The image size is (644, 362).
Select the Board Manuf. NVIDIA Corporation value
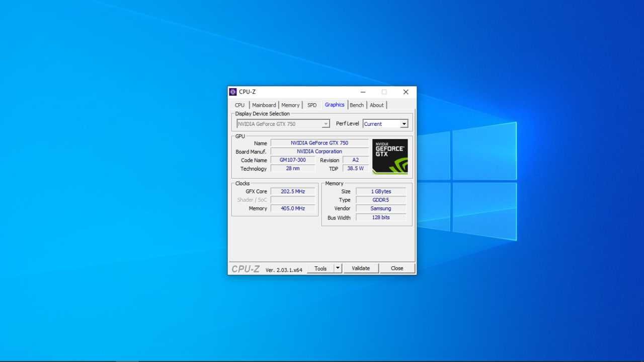(x=319, y=152)
